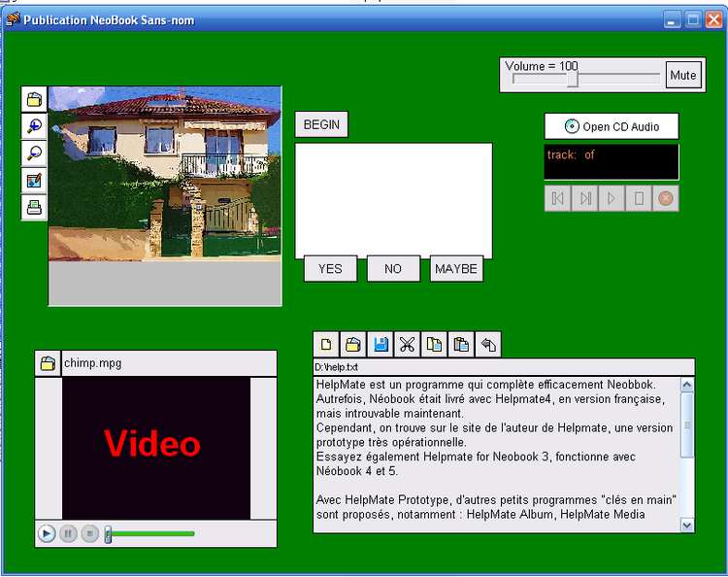The height and width of the screenshot is (577, 728).
Task: Minimize the NeoBook publication window
Action: tap(672, 20)
